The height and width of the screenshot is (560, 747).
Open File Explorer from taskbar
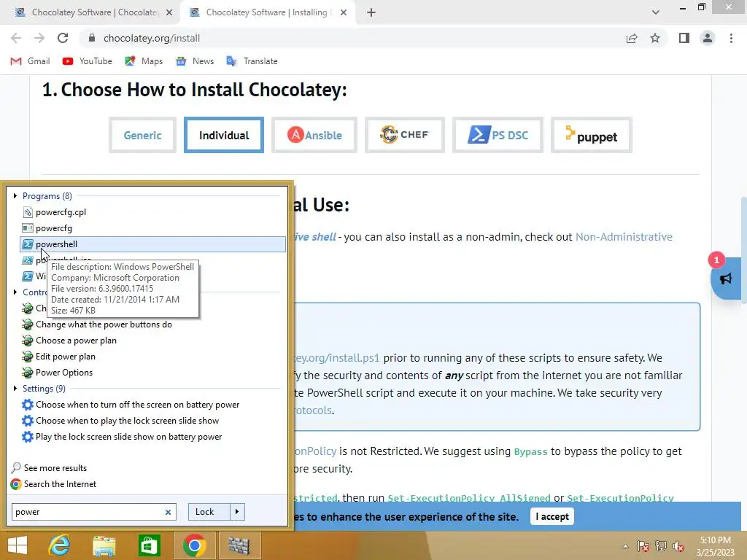coord(104,545)
